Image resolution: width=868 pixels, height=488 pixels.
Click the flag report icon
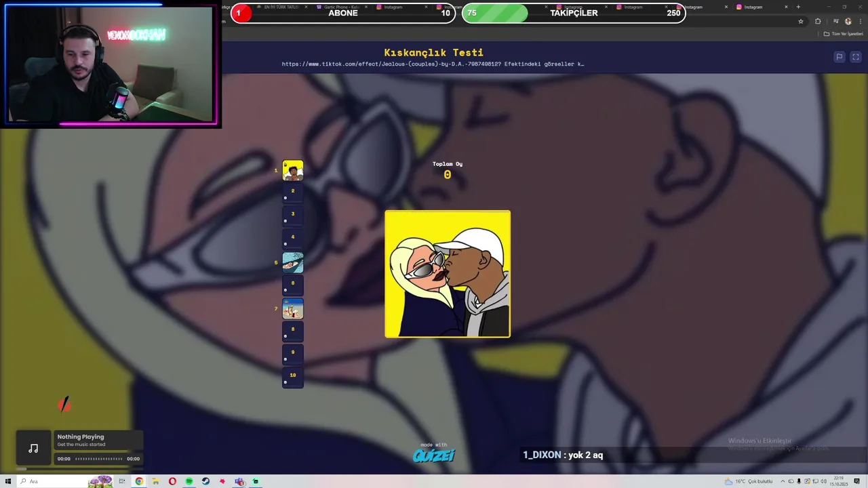[x=839, y=58]
